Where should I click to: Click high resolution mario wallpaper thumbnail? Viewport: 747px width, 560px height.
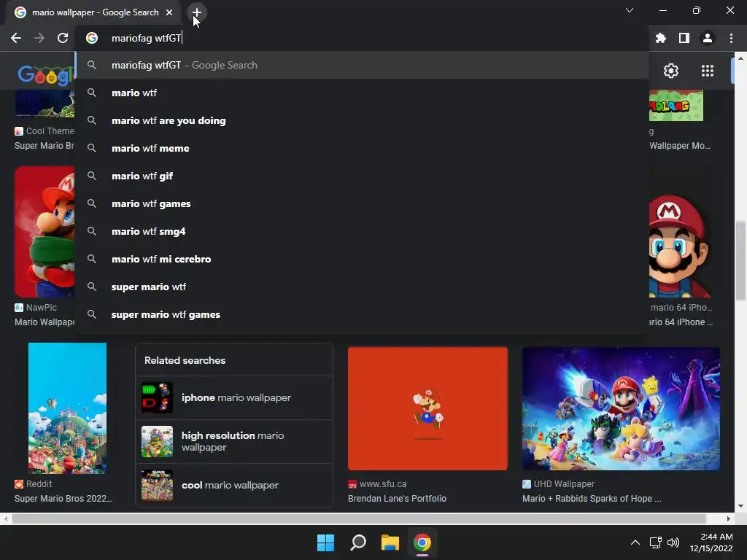point(157,441)
